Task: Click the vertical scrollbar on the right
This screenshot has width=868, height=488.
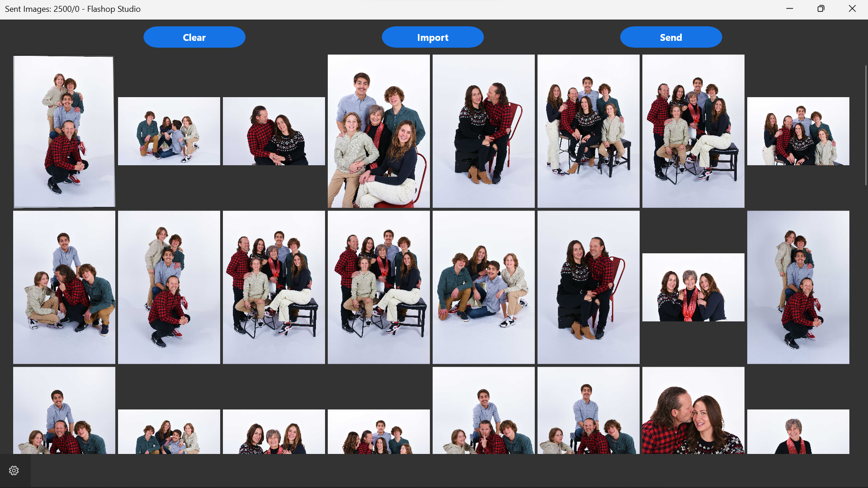Action: click(865, 125)
